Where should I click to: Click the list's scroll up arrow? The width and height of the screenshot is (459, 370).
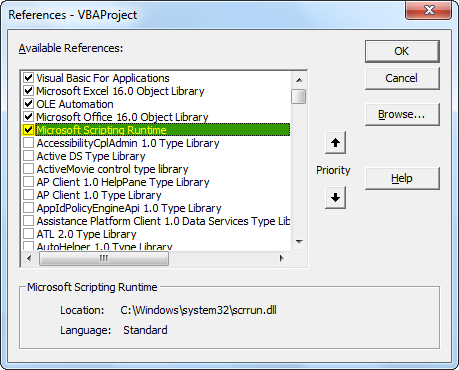[x=299, y=80]
